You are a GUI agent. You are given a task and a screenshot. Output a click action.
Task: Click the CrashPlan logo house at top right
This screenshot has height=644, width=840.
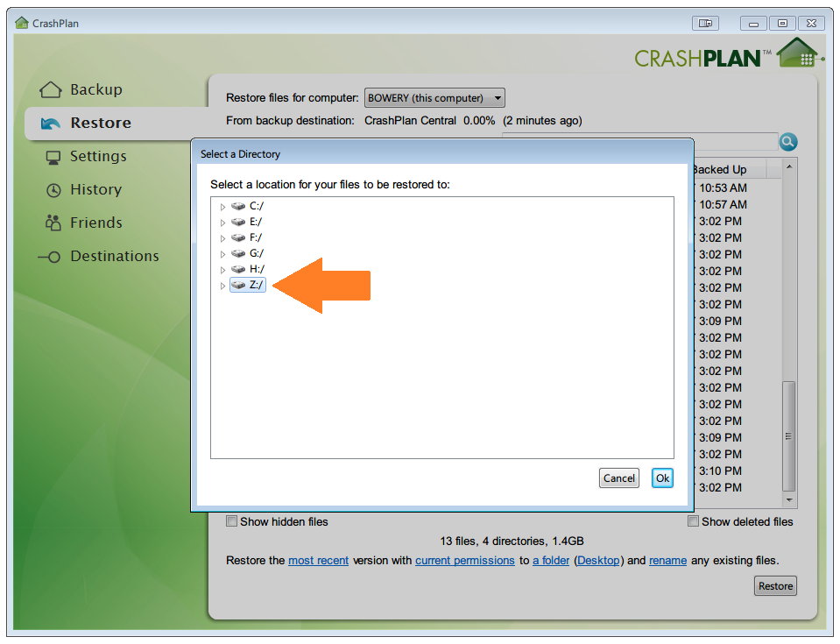800,53
